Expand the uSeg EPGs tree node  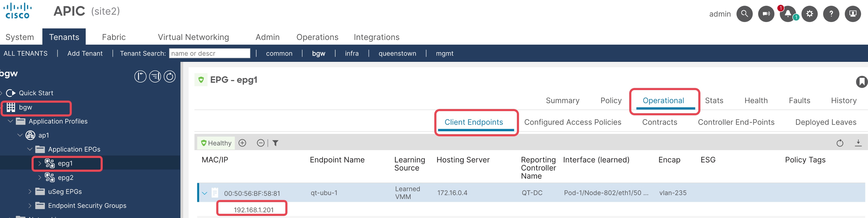[x=30, y=191]
